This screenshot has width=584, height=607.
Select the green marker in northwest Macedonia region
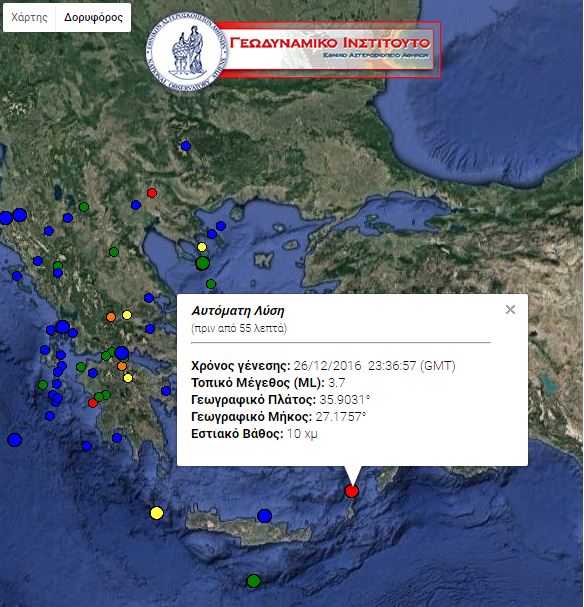coord(84,207)
